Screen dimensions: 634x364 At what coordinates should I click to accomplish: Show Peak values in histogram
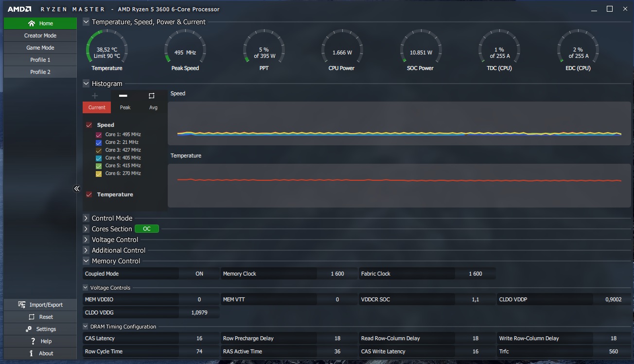tap(125, 102)
